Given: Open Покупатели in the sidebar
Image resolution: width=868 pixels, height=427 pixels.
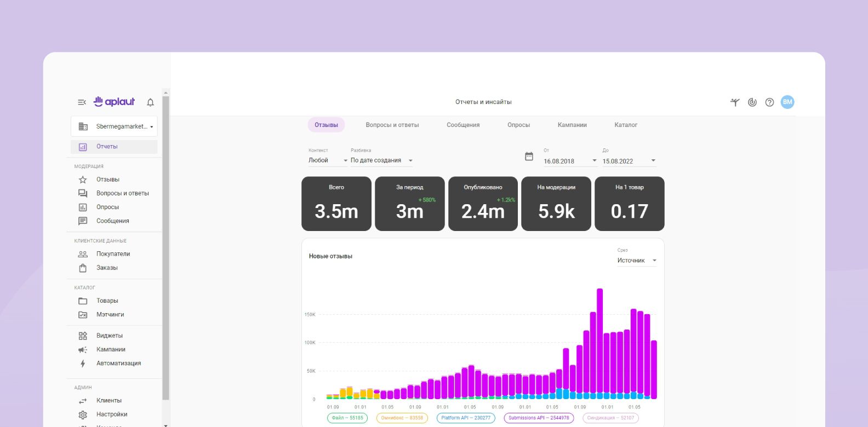Looking at the screenshot, I should click(x=113, y=254).
